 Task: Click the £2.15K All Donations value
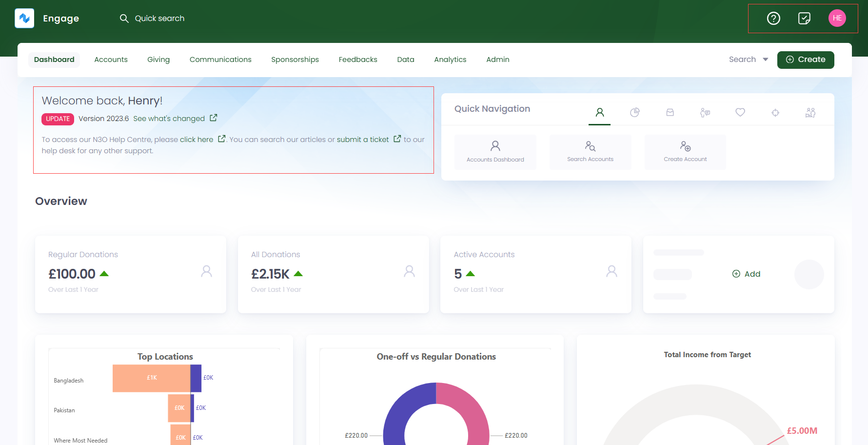pyautogui.click(x=270, y=274)
